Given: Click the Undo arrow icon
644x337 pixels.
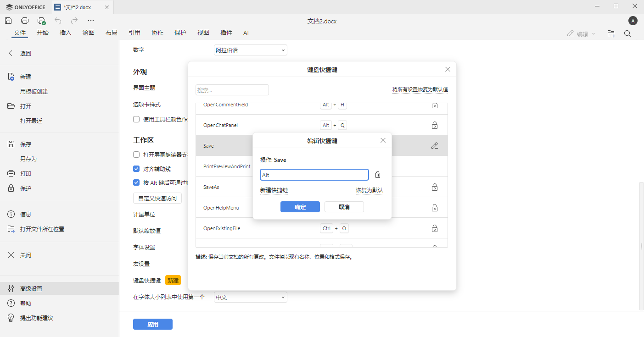Looking at the screenshot, I should coord(58,20).
